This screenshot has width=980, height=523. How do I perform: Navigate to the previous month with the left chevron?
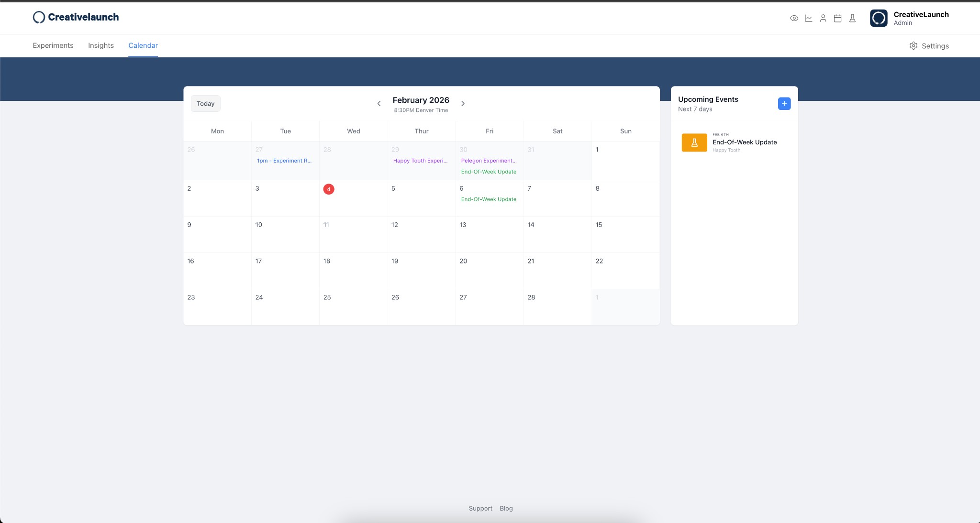coord(379,103)
